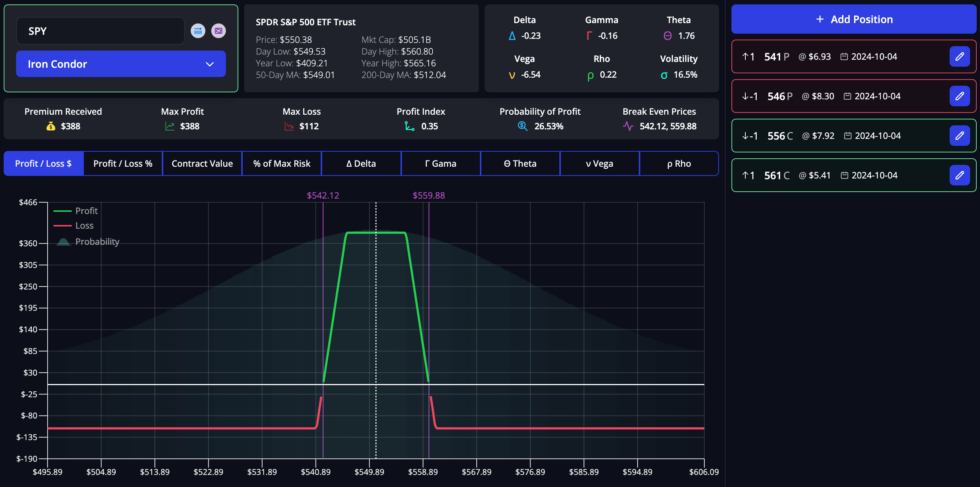980x487 pixels.
Task: Toggle the Vega analysis tab view
Action: pyautogui.click(x=597, y=163)
